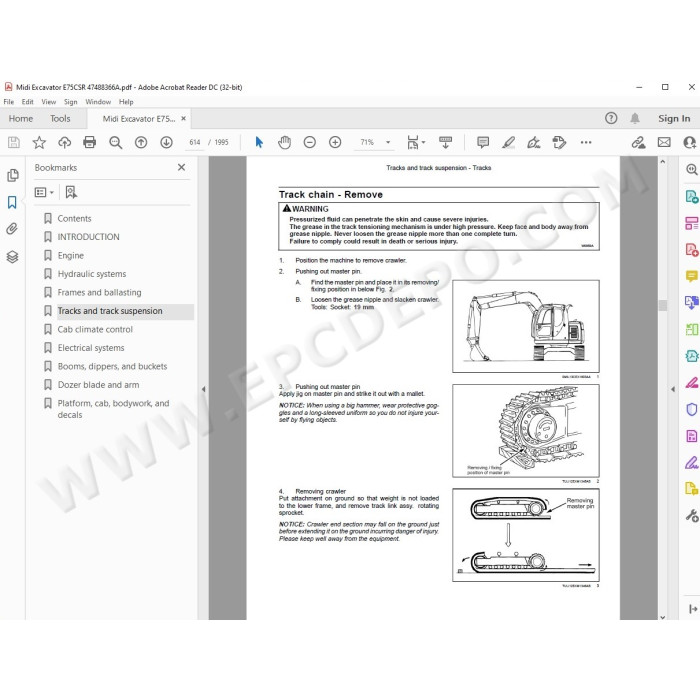Open the zoom level dropdown

(x=388, y=142)
